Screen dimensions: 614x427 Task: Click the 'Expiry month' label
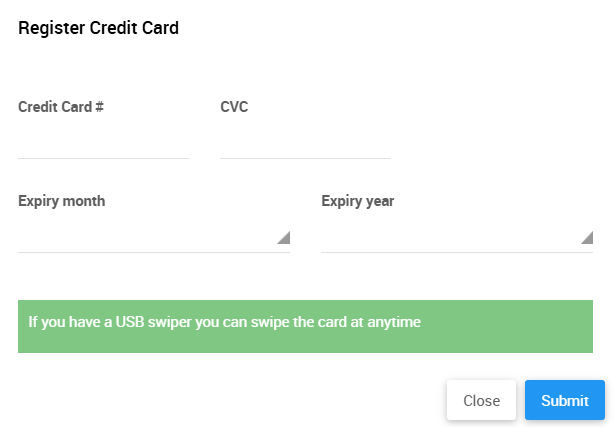coord(61,201)
